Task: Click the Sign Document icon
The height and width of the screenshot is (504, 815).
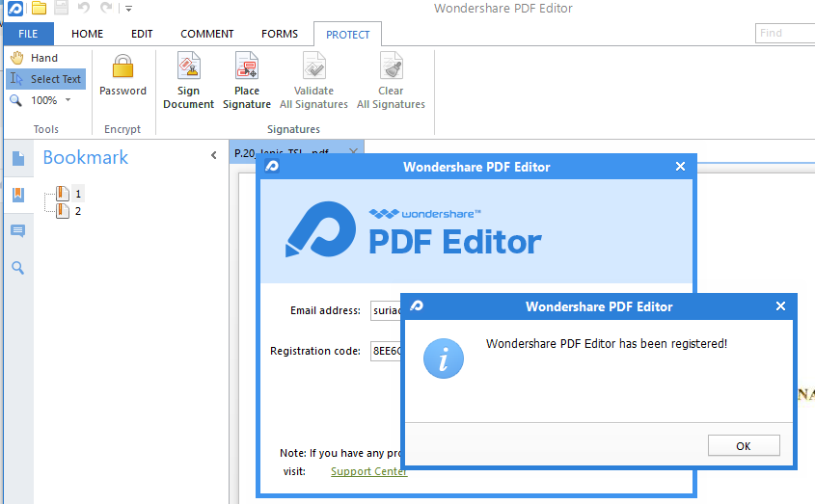Action: (x=189, y=66)
